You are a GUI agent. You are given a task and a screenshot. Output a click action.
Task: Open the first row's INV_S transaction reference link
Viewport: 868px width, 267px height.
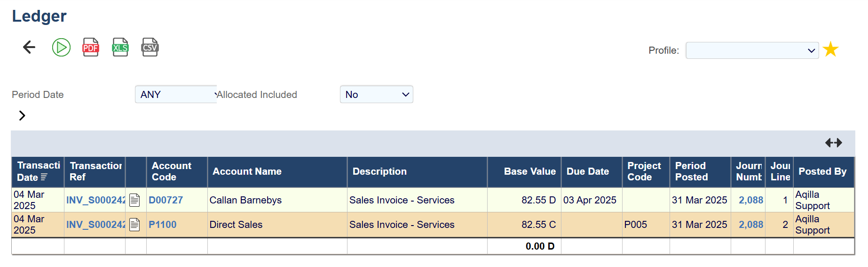[x=95, y=200]
